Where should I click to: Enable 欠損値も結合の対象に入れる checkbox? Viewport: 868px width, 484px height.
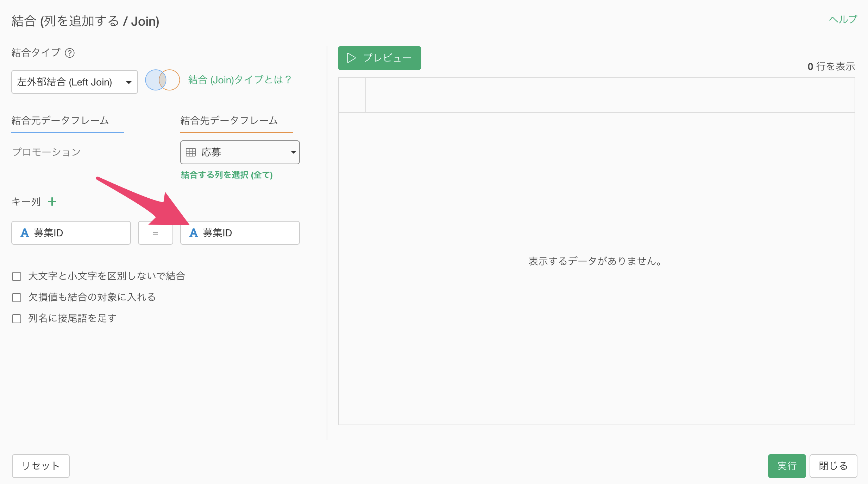[17, 298]
